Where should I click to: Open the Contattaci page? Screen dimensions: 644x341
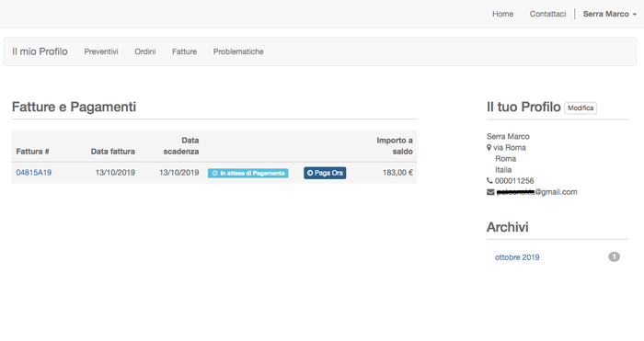[x=547, y=14]
